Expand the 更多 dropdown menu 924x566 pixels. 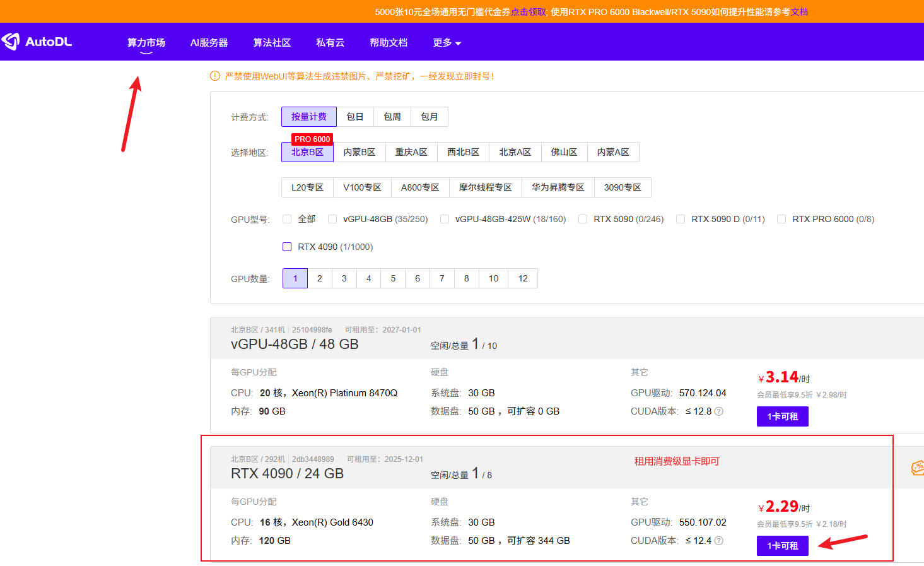pos(447,42)
